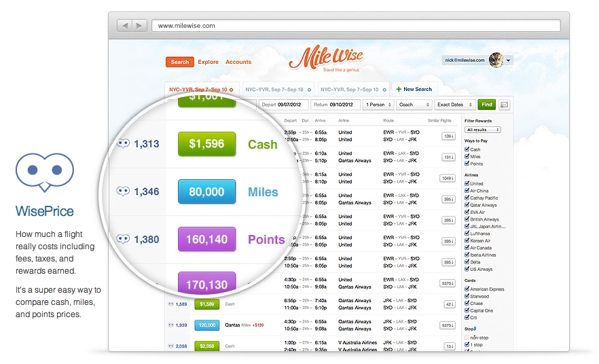Click the owl icon beside 2,058
Image resolution: width=599 pixels, height=364 pixels.
170,346
